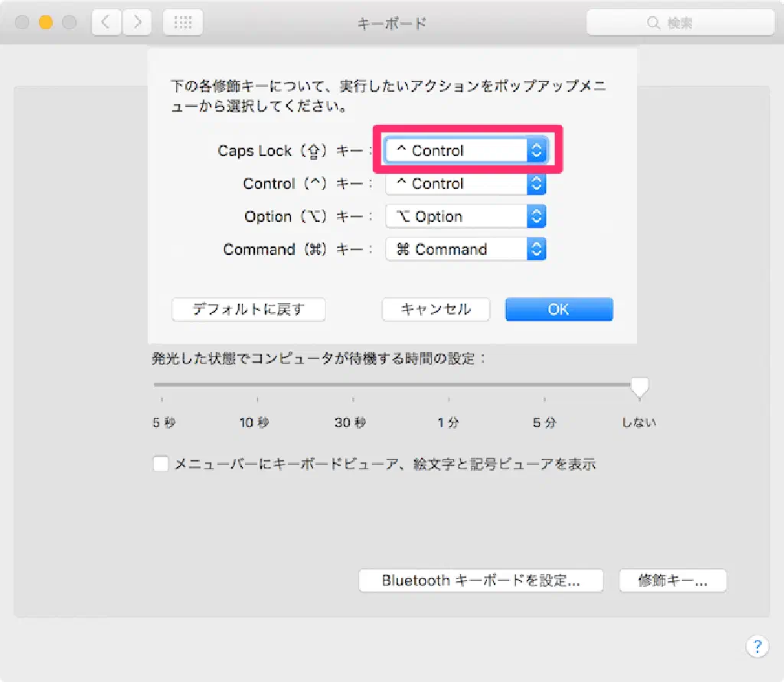The image size is (784, 682).
Task: Open the Caps Lock key action dropdown
Action: tap(465, 151)
